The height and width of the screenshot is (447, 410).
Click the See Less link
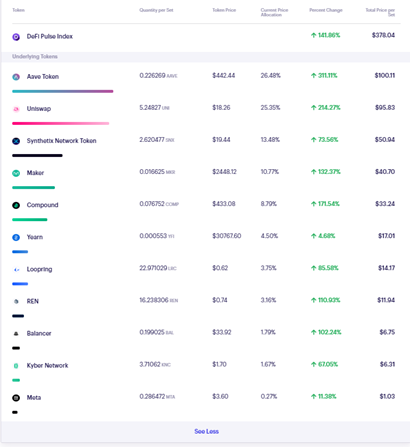coord(207,431)
